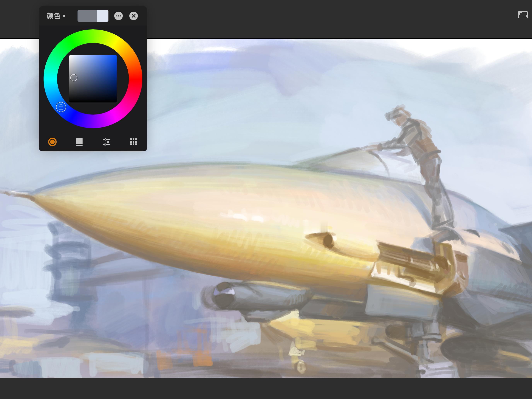Pick the previous light blue swatch

click(103, 16)
